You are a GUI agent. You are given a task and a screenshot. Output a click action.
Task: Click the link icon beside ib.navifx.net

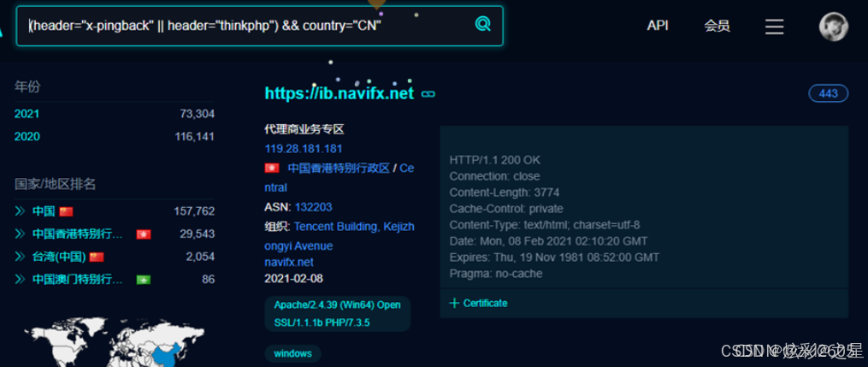(x=428, y=94)
